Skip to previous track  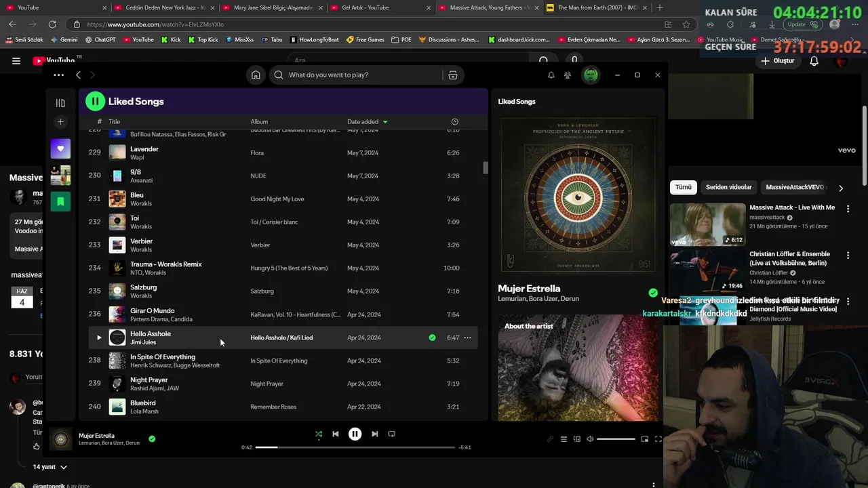point(335,434)
